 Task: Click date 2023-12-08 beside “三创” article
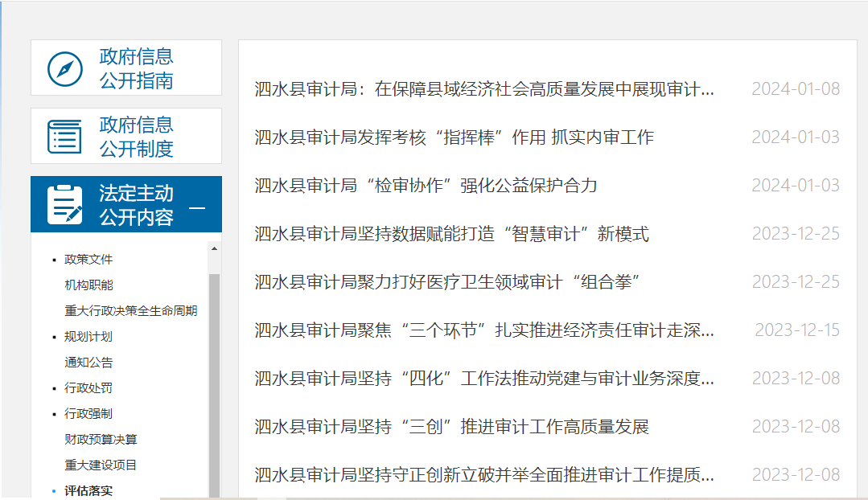pos(796,426)
